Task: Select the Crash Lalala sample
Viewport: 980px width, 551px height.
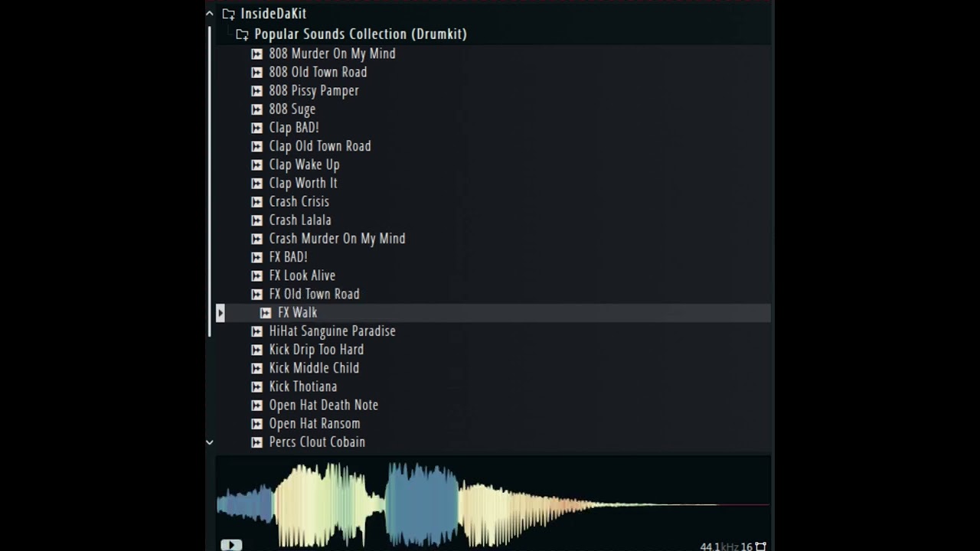Action: pyautogui.click(x=300, y=220)
